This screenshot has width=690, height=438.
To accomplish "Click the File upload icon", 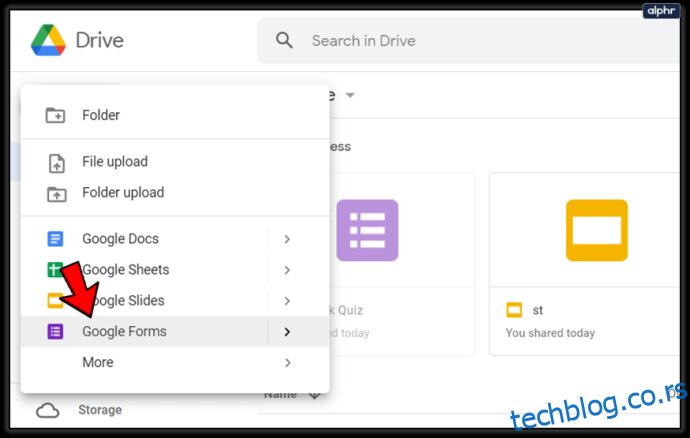I will click(x=56, y=163).
